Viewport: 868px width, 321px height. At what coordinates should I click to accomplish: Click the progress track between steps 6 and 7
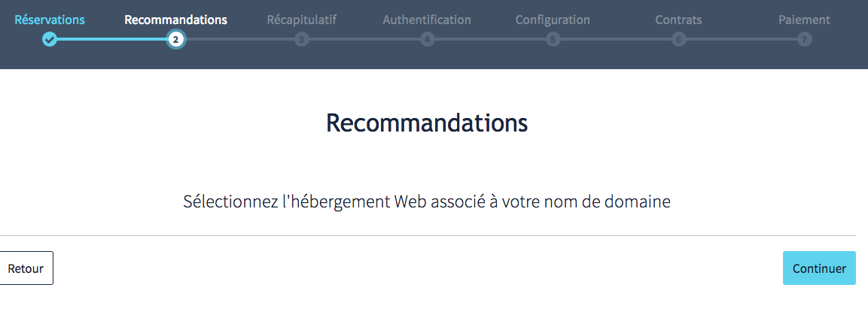(742, 39)
